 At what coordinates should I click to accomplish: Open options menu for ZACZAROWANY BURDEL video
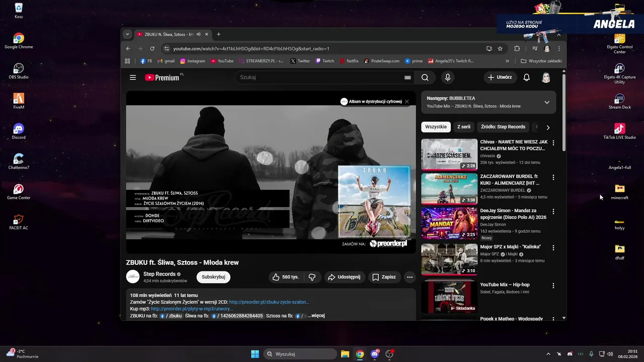(x=553, y=177)
